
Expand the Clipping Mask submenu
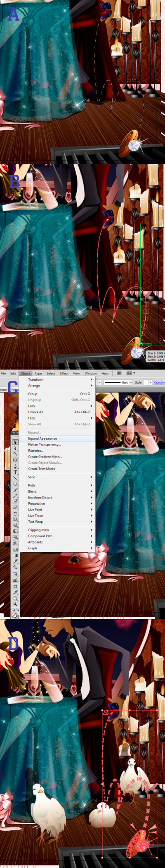pyautogui.click(x=57, y=530)
